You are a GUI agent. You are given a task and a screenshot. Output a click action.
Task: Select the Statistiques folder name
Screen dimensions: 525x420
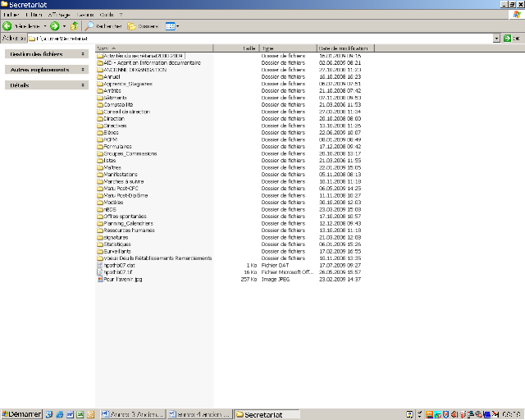(117, 244)
